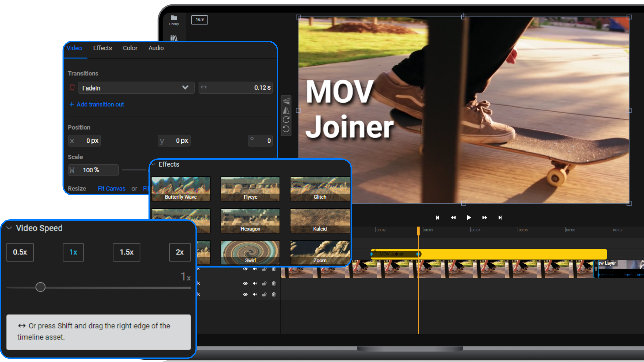Delete the topmost timeline track
Viewport: 644px width, 362px height.
click(x=274, y=269)
